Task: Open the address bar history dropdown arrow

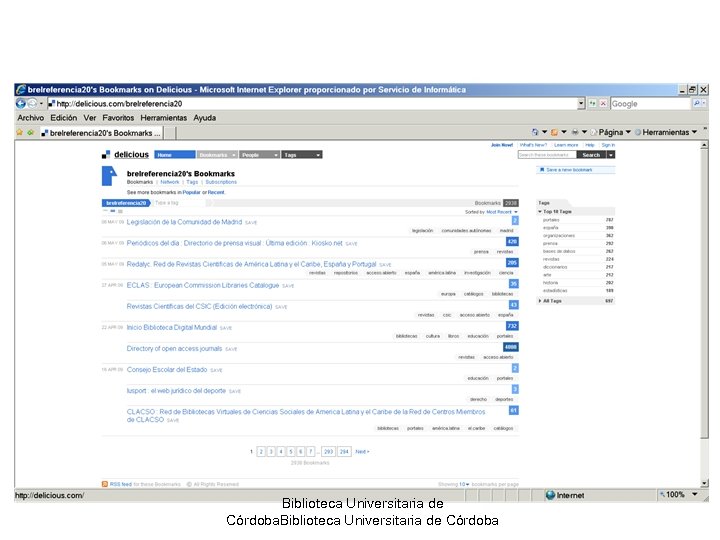Action: point(581,104)
